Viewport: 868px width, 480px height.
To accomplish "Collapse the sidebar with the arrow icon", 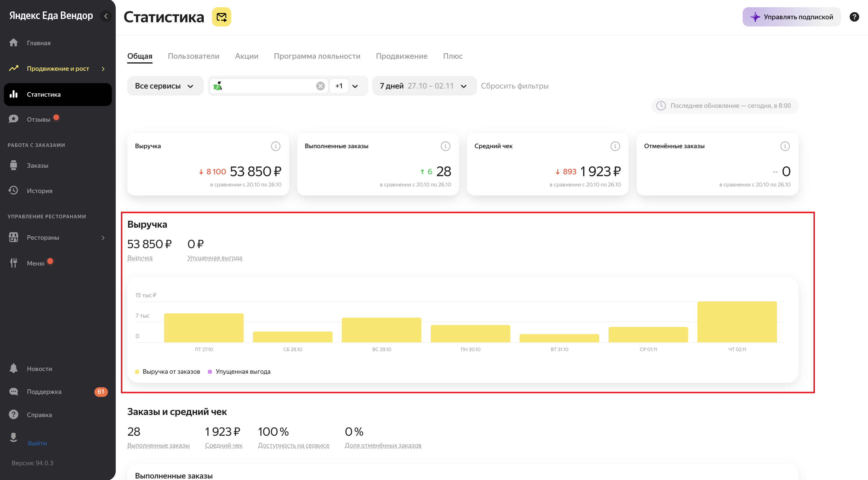I will [x=106, y=16].
